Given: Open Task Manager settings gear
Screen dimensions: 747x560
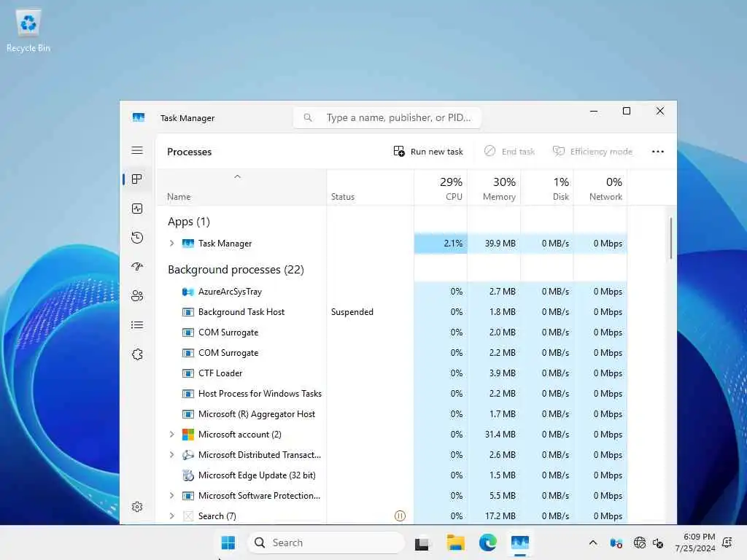Looking at the screenshot, I should [x=137, y=507].
